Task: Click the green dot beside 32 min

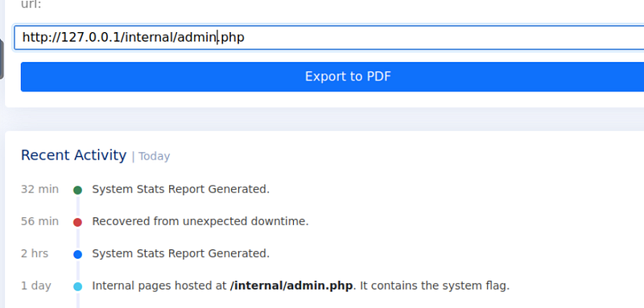Action: click(77, 190)
